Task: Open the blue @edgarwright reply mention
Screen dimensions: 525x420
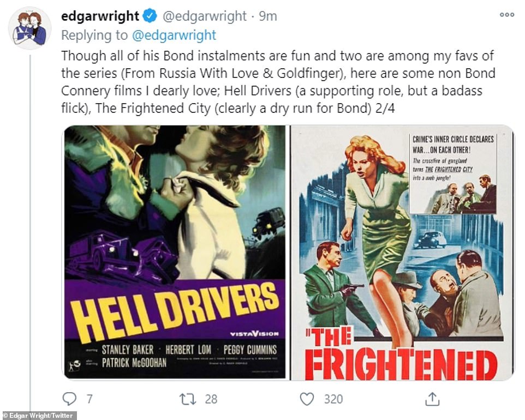Action: pos(174,35)
